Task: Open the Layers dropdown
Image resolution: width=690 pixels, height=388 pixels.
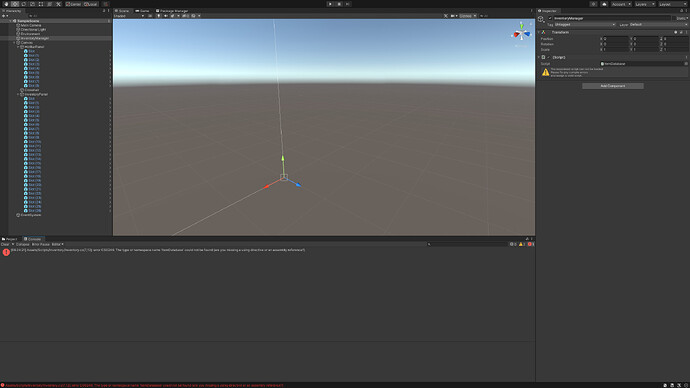Action: (645, 4)
